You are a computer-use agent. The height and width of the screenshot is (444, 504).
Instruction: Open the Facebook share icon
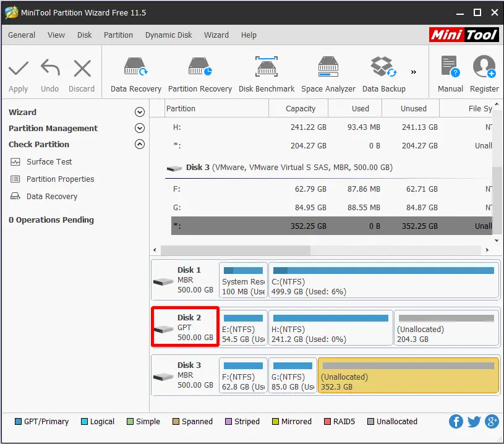456,422
